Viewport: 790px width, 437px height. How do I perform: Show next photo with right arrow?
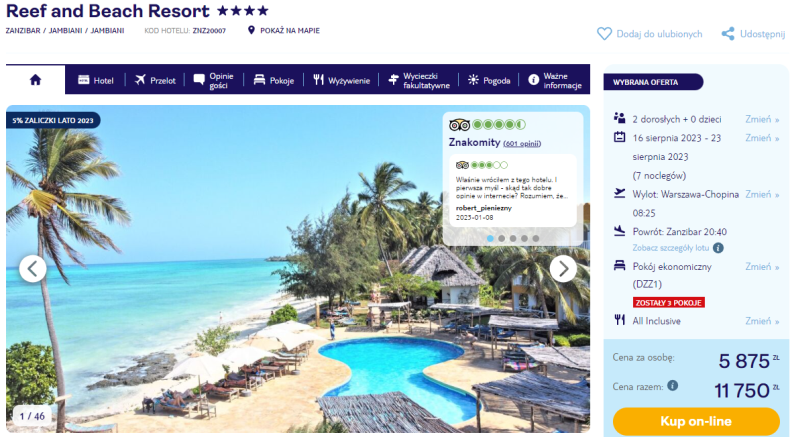563,269
